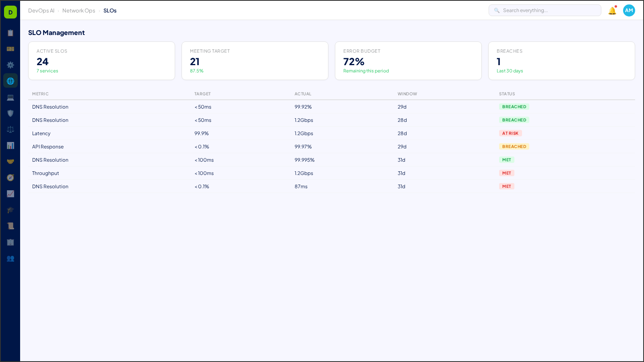Click the compass icon in sidebar
The height and width of the screenshot is (362, 644).
click(10, 177)
